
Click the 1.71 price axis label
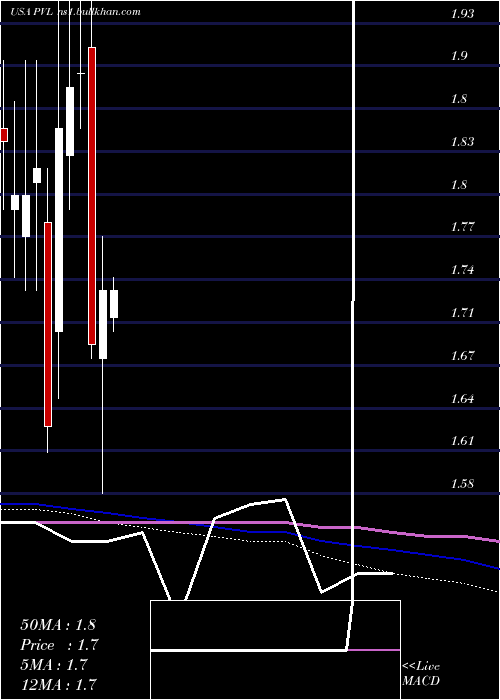pyautogui.click(x=462, y=313)
